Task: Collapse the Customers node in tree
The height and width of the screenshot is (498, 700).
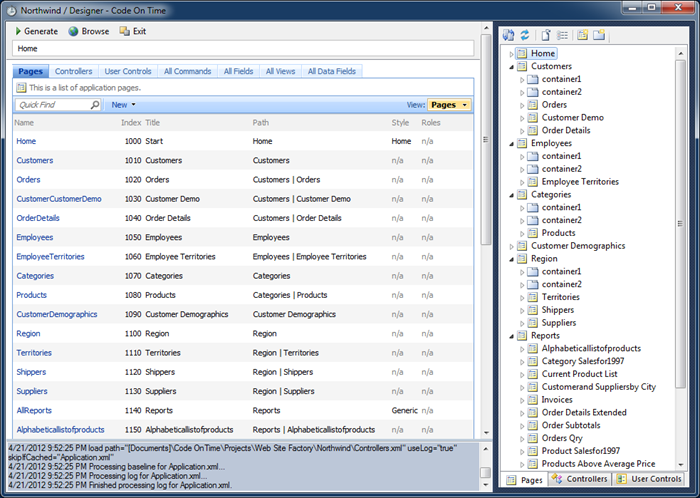Action: 512,67
